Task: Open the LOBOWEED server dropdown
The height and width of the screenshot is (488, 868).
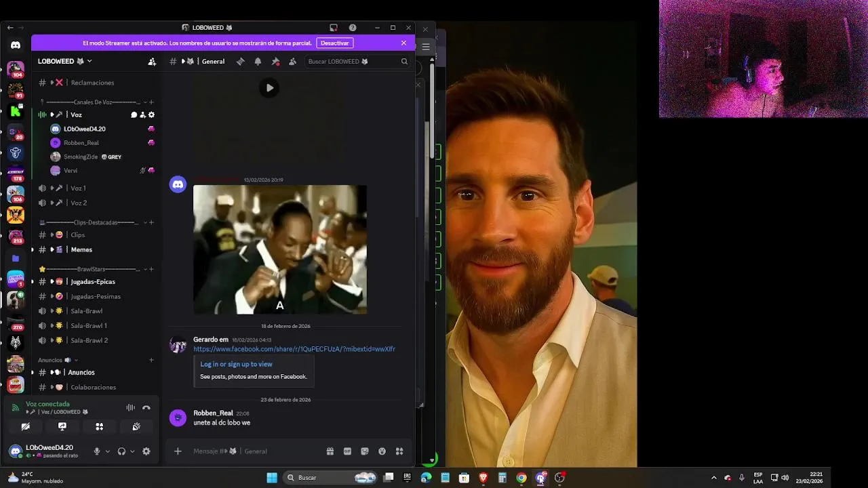Action: (x=65, y=61)
